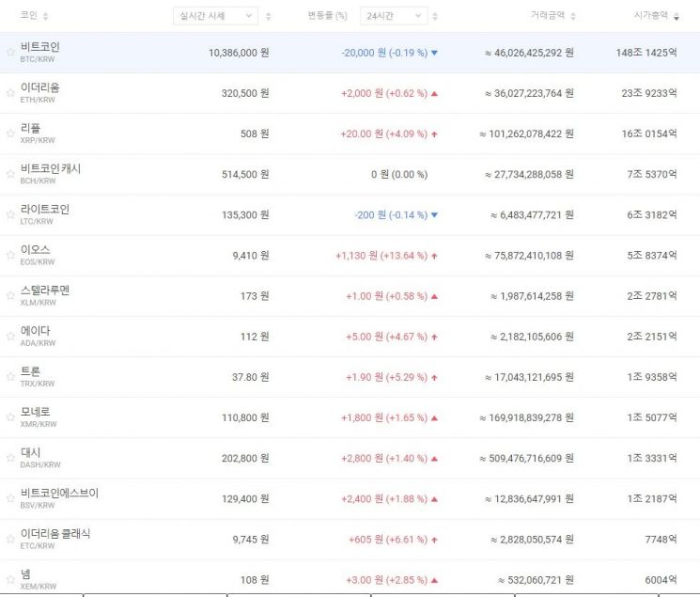Open the 이오스 coin name
Image resolution: width=700 pixels, height=597 pixels.
[x=35, y=250]
